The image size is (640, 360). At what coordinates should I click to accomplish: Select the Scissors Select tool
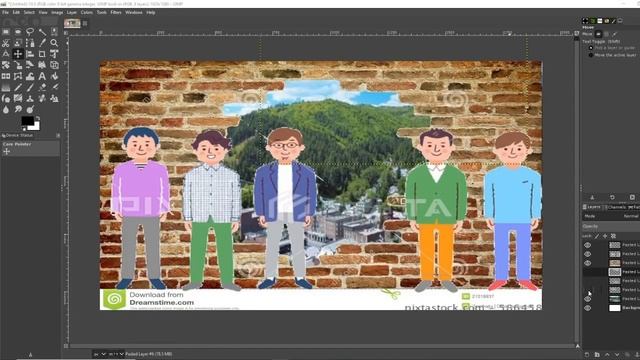pyautogui.click(x=6, y=43)
